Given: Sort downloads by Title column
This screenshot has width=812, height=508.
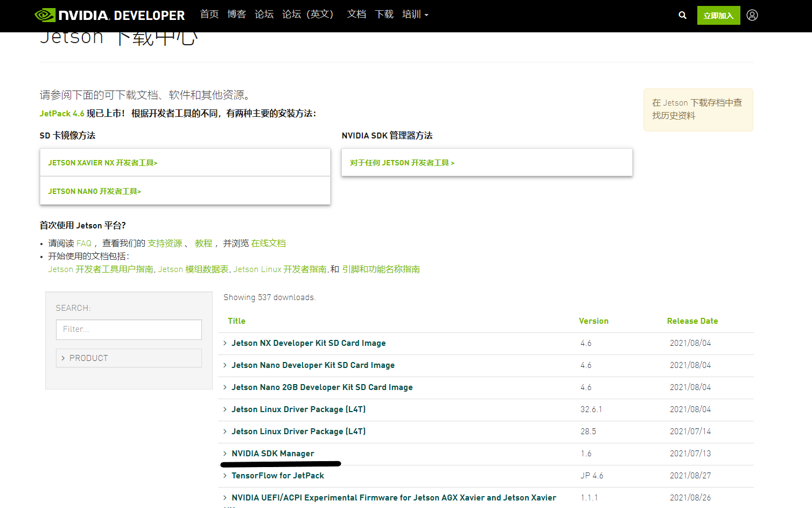Looking at the screenshot, I should tap(236, 321).
